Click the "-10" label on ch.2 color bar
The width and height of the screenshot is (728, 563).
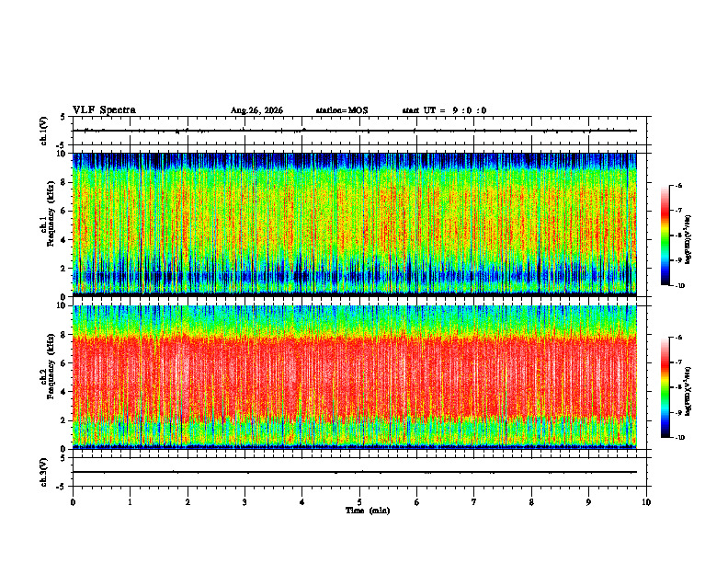tap(680, 438)
